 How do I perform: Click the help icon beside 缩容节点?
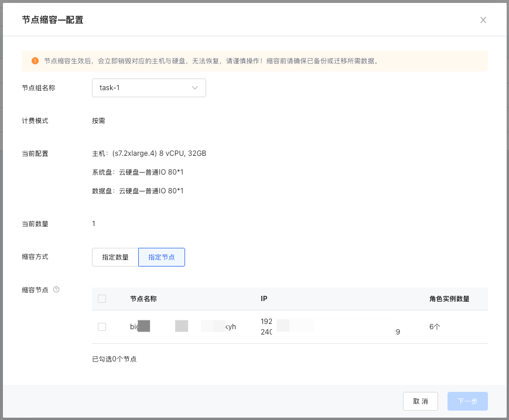(x=56, y=289)
